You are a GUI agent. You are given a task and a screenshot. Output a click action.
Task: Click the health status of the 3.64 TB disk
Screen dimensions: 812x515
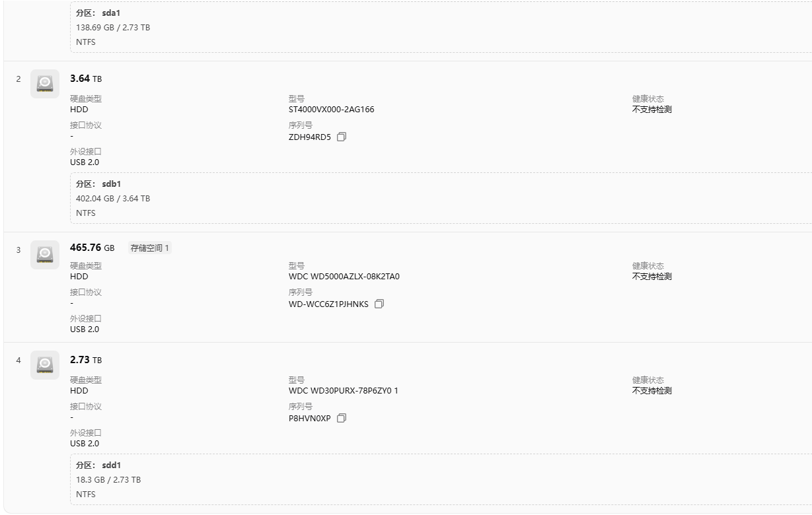tap(651, 110)
